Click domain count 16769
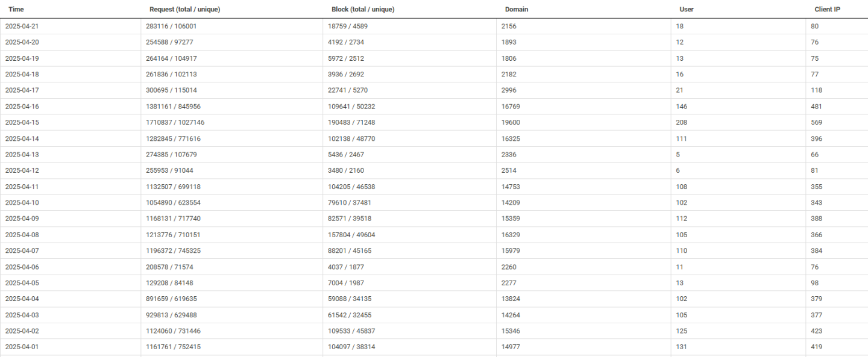The width and height of the screenshot is (868, 357). [511, 107]
